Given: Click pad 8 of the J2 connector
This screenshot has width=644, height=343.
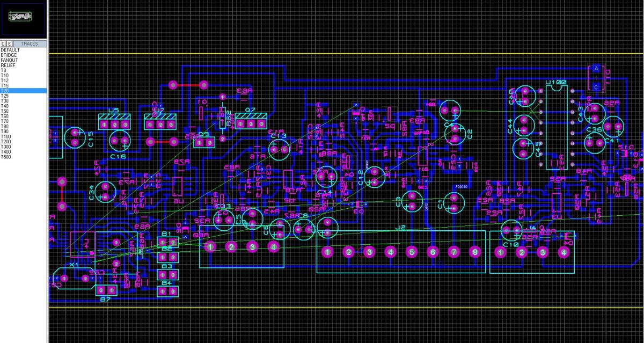Looking at the screenshot, I should [x=474, y=252].
